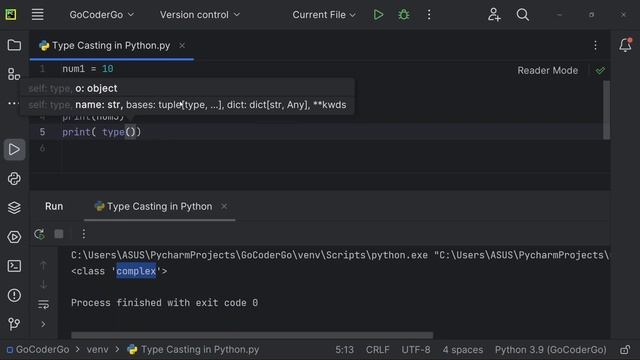Screen dimensions: 640x360
Task: Click the up the stack trace arrow
Action: pos(43,265)
